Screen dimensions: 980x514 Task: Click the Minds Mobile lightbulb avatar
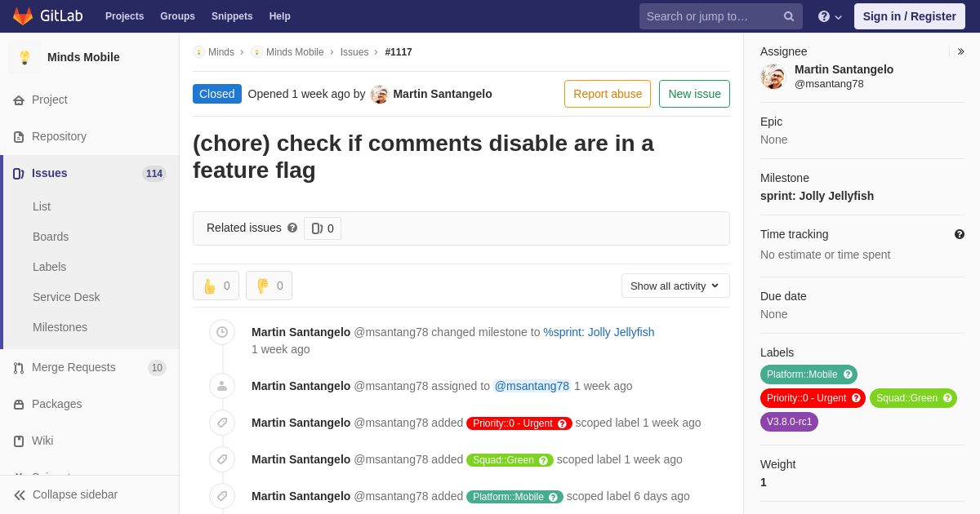click(x=24, y=57)
